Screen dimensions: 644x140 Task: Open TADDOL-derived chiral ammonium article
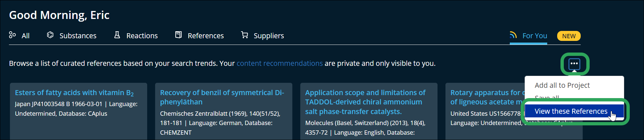point(365,102)
